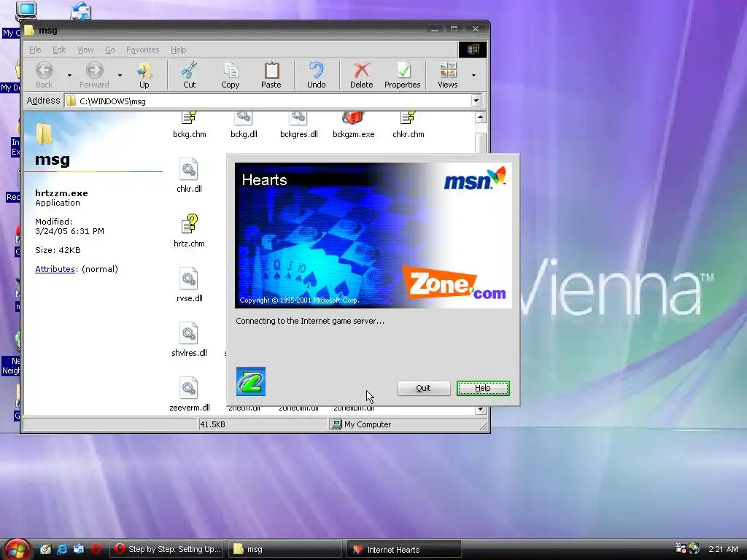Click the 41.5KB status bar size

212,424
